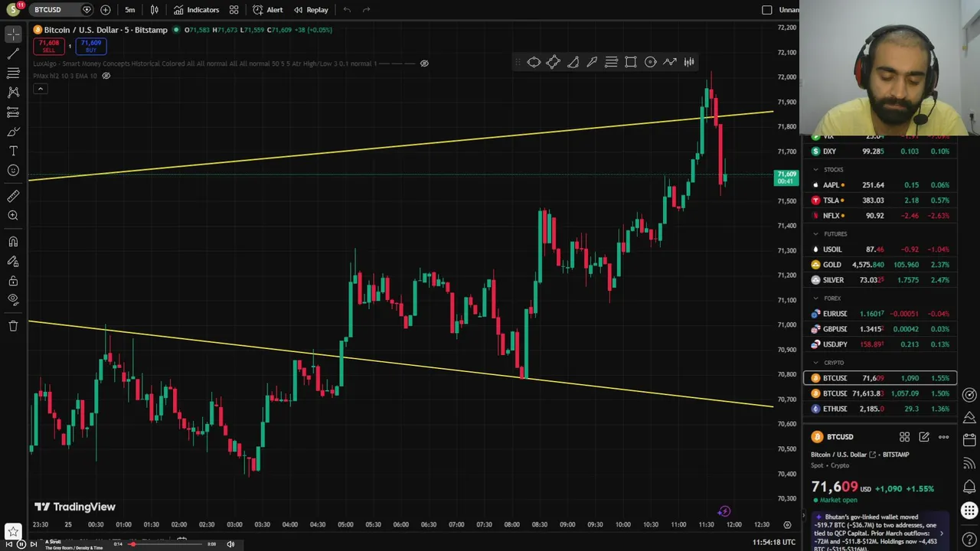Undo the last chart action
This screenshot has height=551, width=980.
coord(347,10)
